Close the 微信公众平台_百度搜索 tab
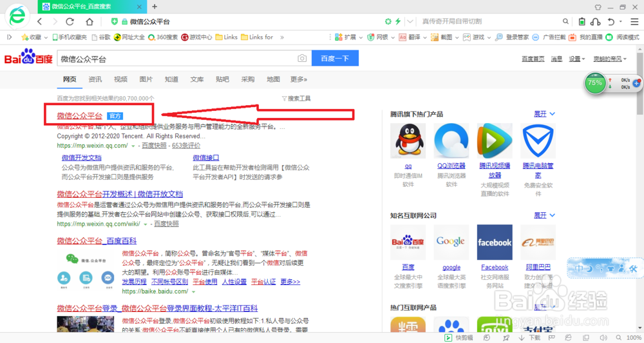This screenshot has height=343, width=644. point(139,6)
